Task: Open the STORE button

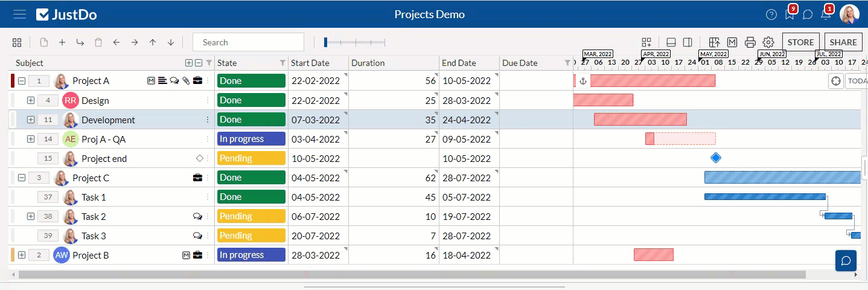Action: coord(801,42)
